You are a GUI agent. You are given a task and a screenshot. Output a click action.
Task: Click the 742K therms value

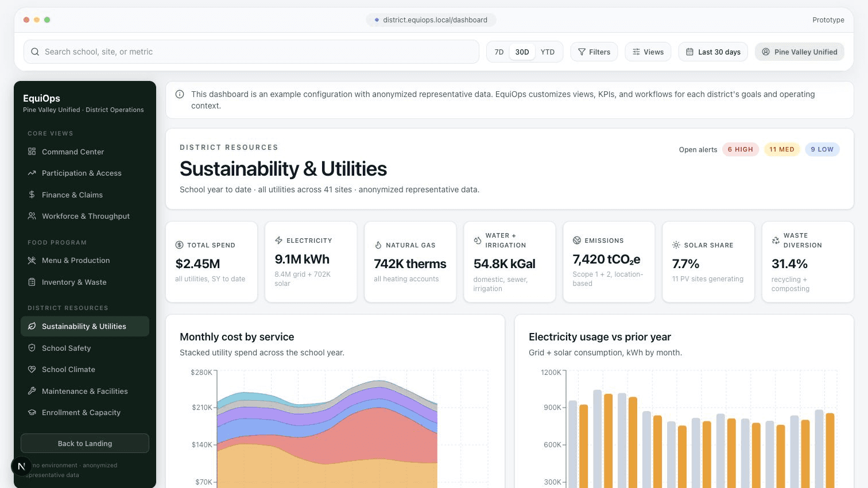[x=410, y=264]
